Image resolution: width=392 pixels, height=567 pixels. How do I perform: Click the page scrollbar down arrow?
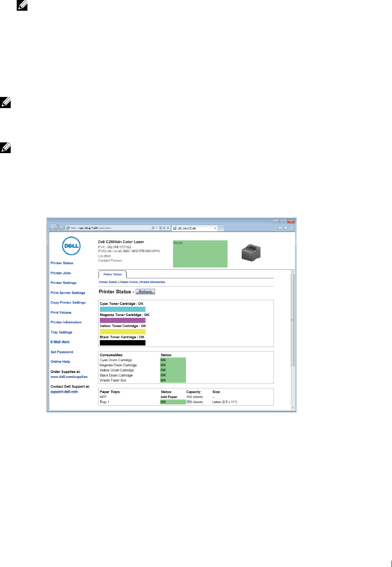(293, 407)
